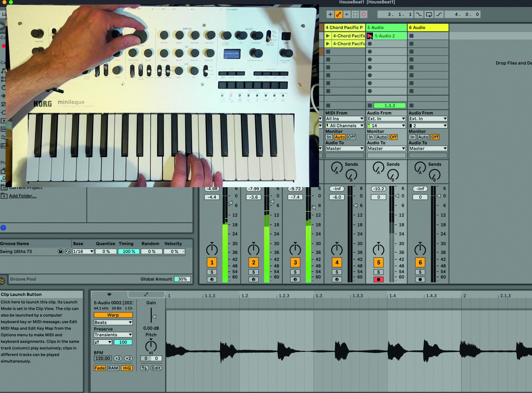This screenshot has height=393, width=532.
Task: Open the Preserve Transients dropdown
Action: (113, 335)
